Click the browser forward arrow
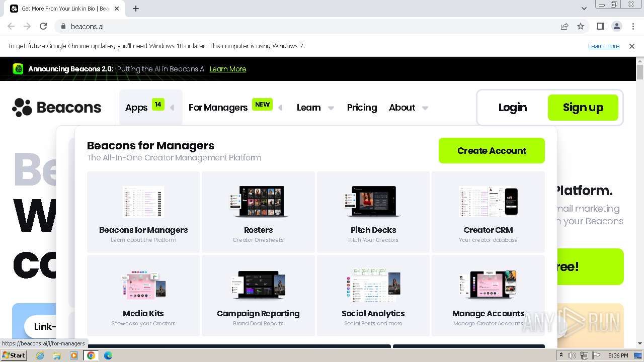Screen dimensions: 644x362 [x=27, y=27]
